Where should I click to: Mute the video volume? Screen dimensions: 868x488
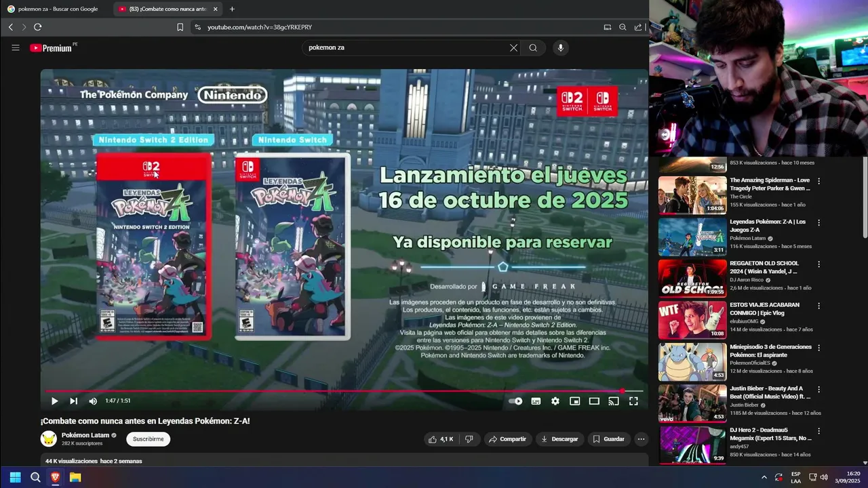tap(93, 401)
